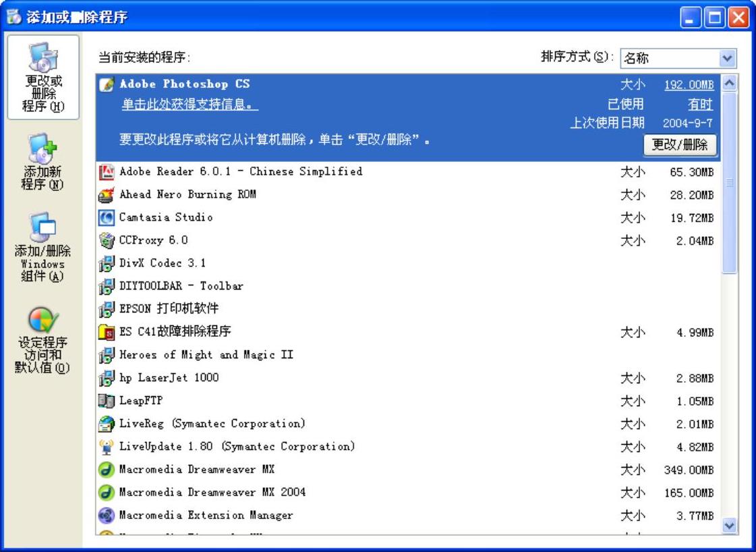Image resolution: width=756 pixels, height=552 pixels.
Task: Open 添加/删除 Windows 组件 sidebar option
Action: tap(43, 247)
